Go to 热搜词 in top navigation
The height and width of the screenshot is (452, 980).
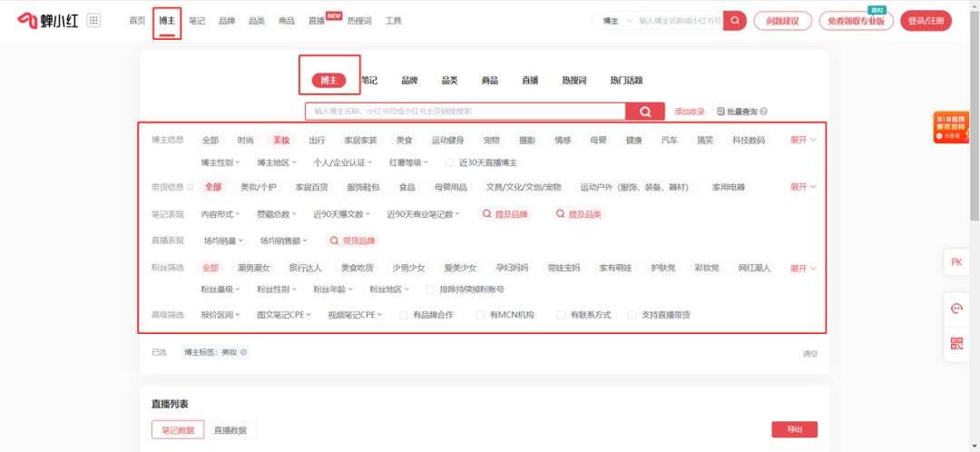(x=359, y=21)
